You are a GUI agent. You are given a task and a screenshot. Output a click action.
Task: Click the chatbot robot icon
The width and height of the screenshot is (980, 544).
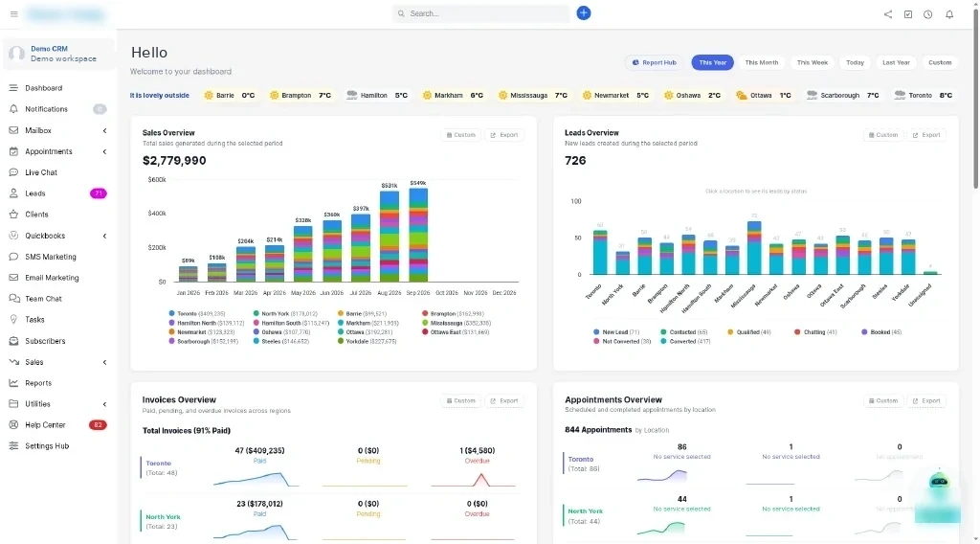coord(938,481)
